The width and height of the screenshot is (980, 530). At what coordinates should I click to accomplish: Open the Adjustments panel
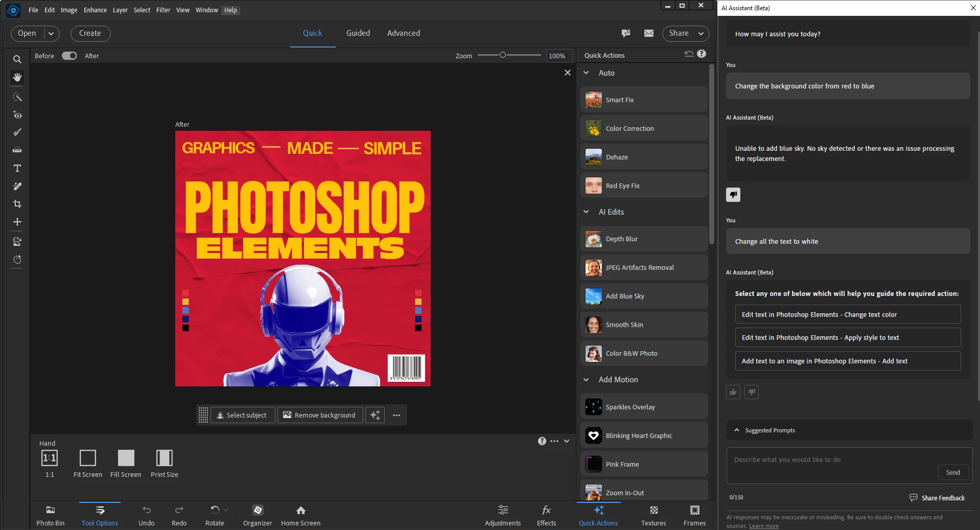point(503,515)
